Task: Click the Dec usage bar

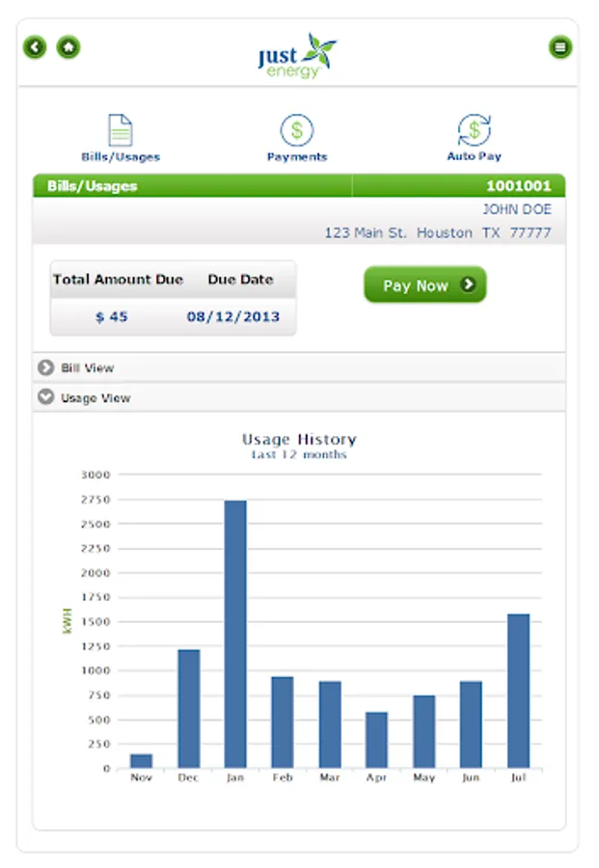Action: tap(189, 709)
